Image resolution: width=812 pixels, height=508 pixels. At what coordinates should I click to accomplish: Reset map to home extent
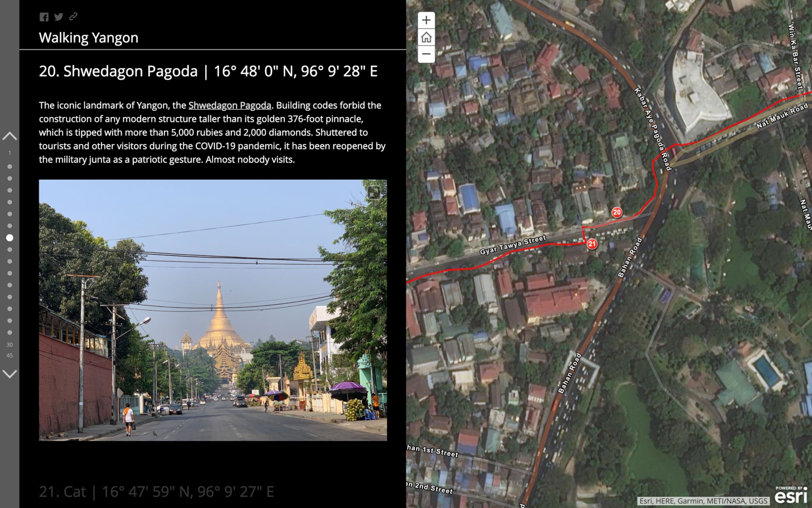(x=426, y=37)
